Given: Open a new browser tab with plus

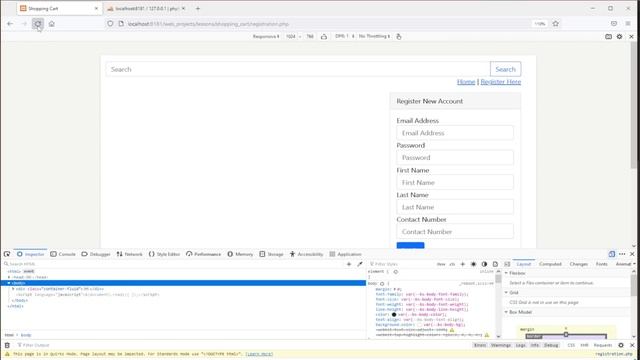Looking at the screenshot, I should click(x=198, y=8).
